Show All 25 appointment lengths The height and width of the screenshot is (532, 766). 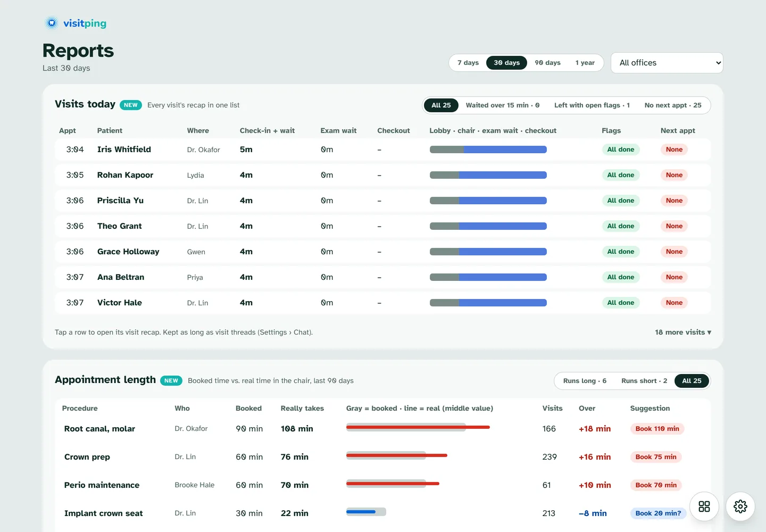pos(692,381)
